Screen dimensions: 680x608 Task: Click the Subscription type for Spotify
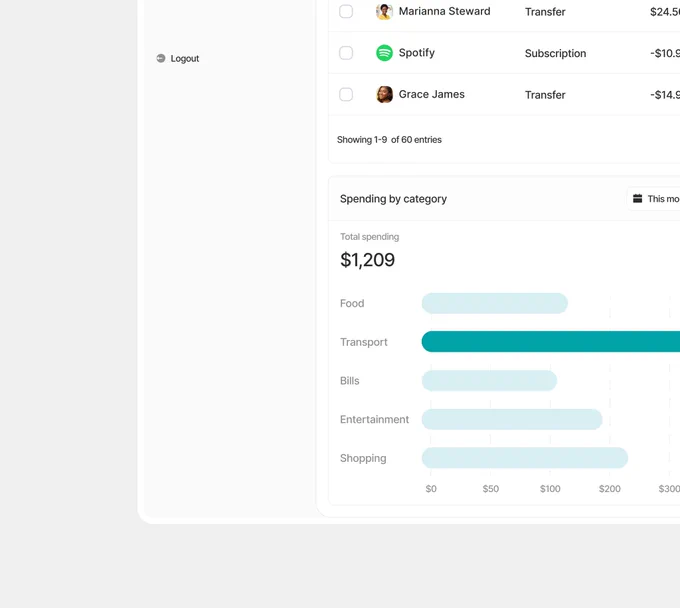click(x=556, y=53)
